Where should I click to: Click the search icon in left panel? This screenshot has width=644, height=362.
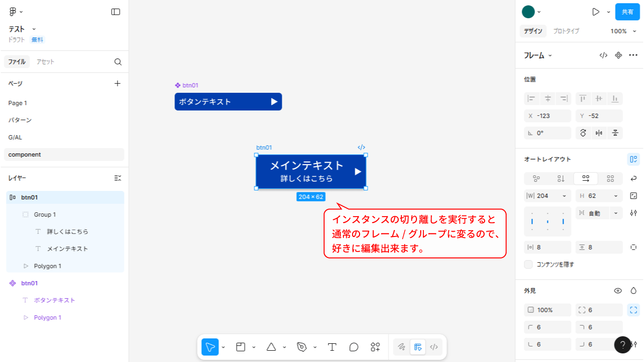pos(118,62)
